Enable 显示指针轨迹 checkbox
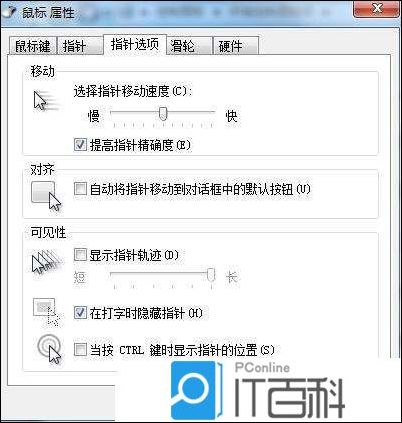This screenshot has height=423, width=402. [80, 255]
